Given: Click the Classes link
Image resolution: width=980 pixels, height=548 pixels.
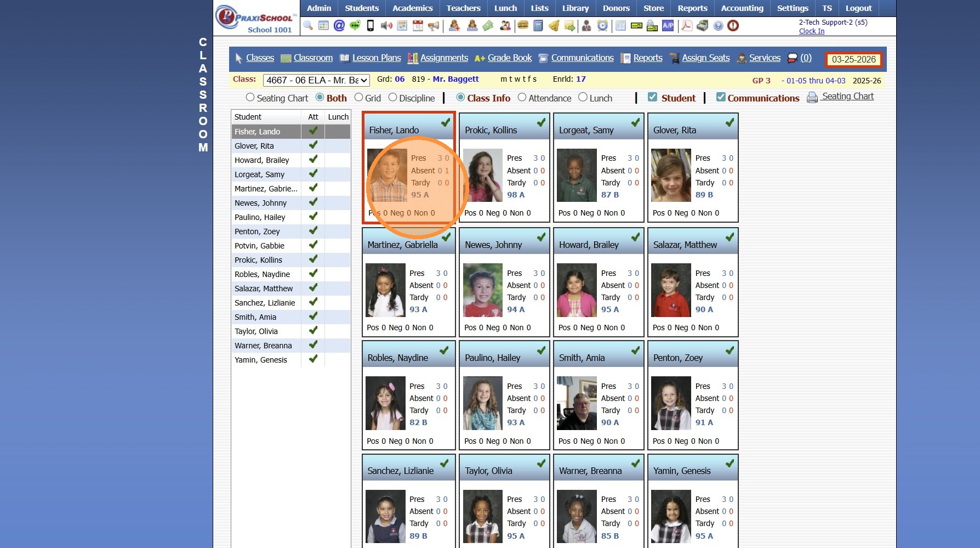Looking at the screenshot, I should pos(260,58).
